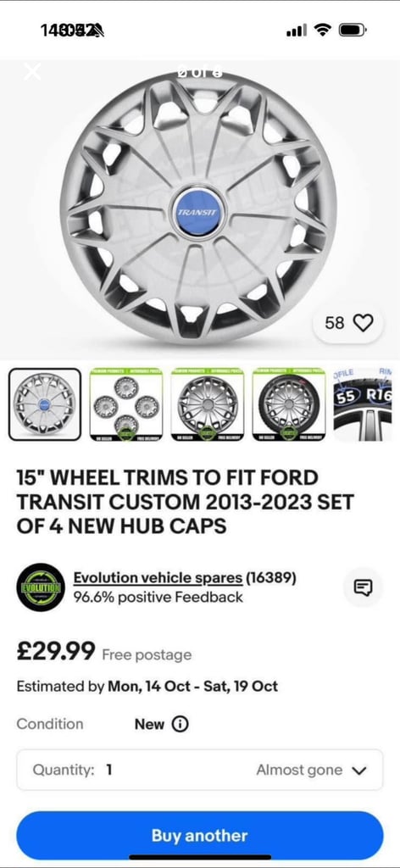Screen dimensions: 400x868
Task: Select the four hubcaps set thumbnail
Action: [x=126, y=404]
